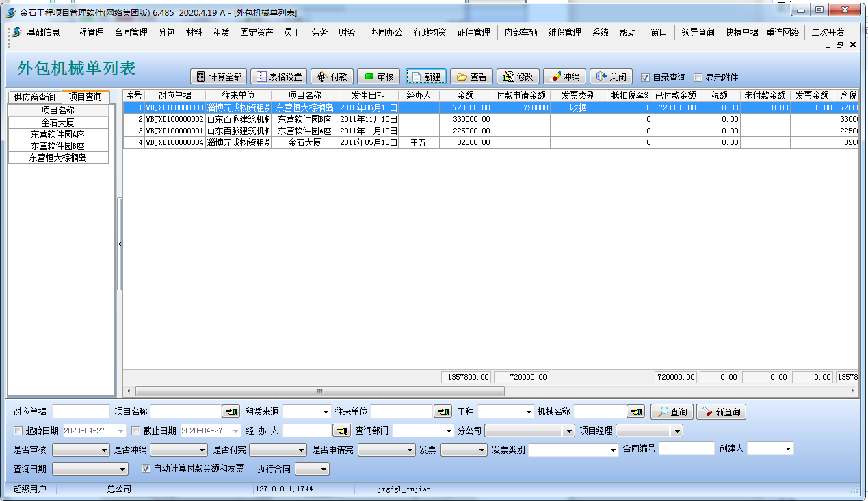868x501 pixels.
Task: Enable the 显示附件 checkbox
Action: [698, 77]
